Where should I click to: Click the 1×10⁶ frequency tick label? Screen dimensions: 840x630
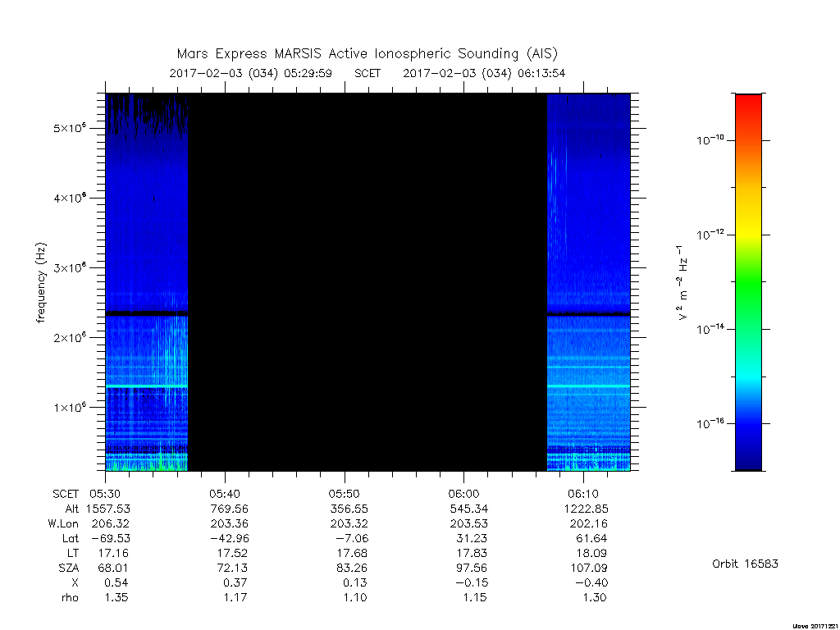tap(70, 407)
